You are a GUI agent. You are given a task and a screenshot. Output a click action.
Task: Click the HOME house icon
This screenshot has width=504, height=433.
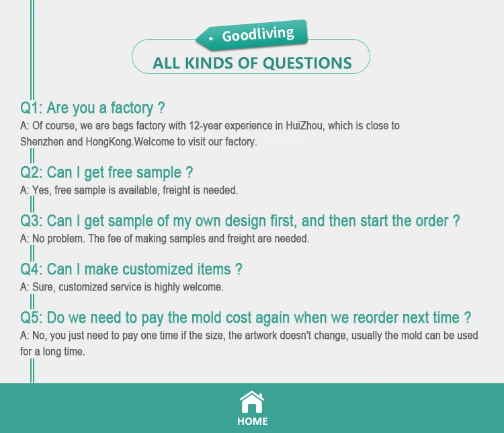tap(252, 402)
